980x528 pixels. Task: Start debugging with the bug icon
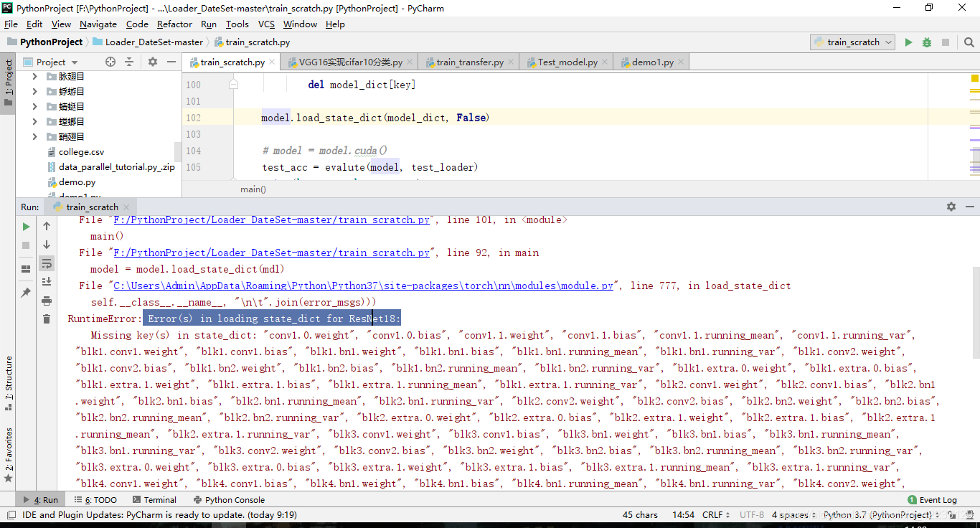click(x=927, y=42)
